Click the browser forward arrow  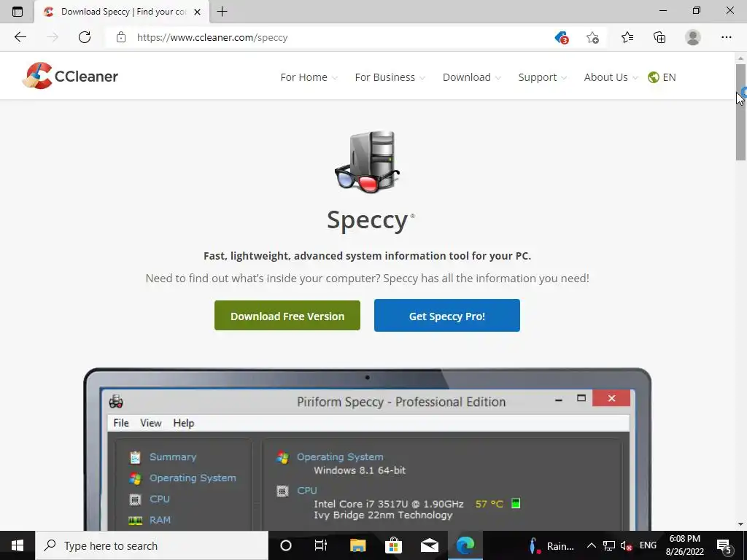point(53,37)
